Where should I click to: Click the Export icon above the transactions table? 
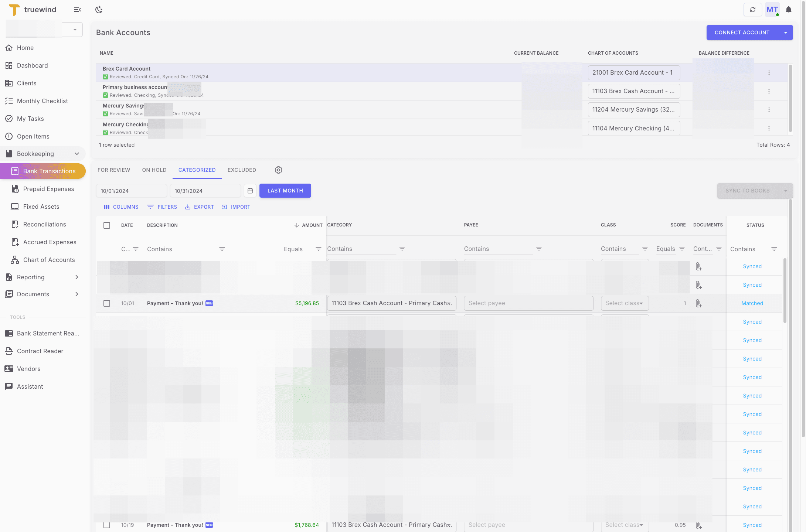188,207
